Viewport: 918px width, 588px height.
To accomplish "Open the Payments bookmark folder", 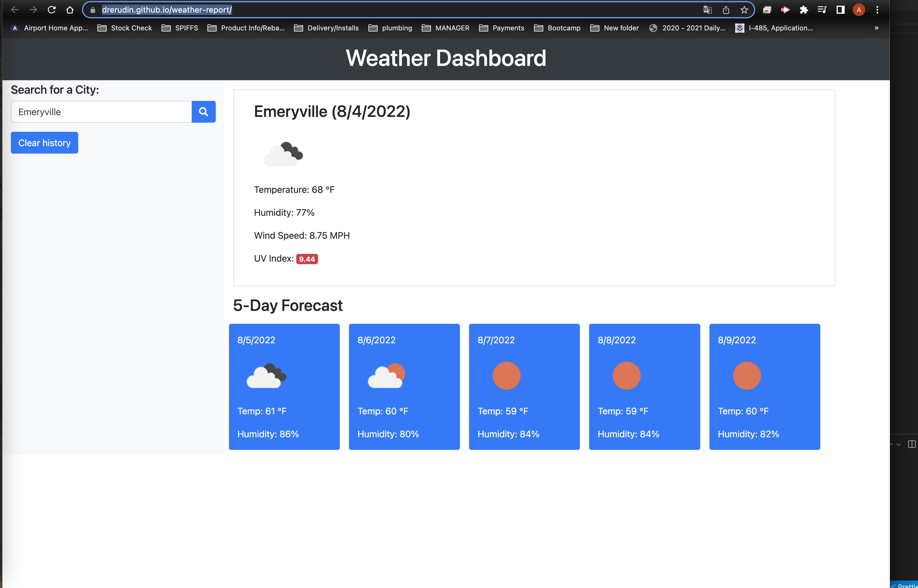I will tap(502, 28).
